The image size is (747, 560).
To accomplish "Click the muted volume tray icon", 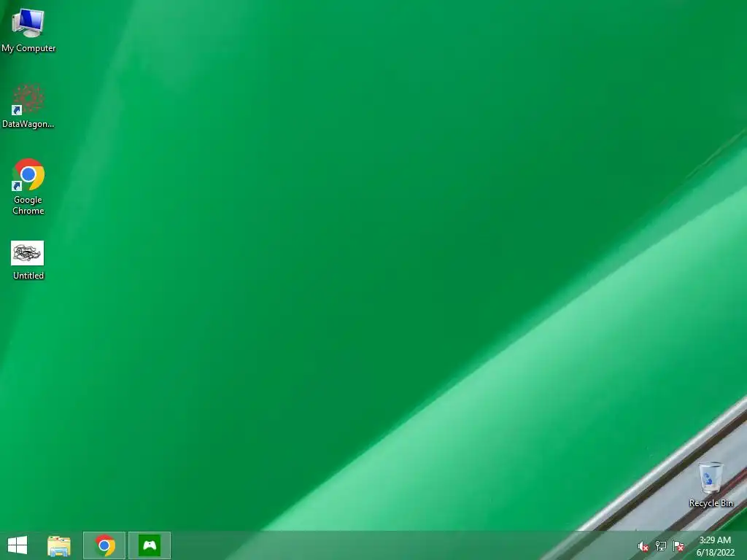I will 643,546.
